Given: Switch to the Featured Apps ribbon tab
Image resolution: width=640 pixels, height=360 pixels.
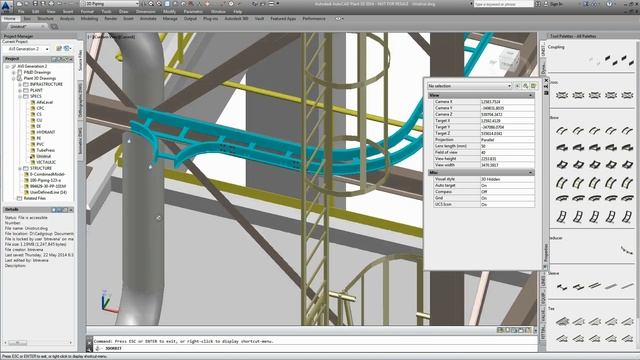Looking at the screenshot, I should [283, 19].
